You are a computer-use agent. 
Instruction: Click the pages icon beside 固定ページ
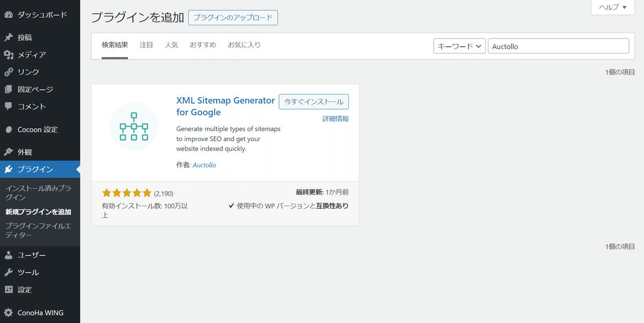(x=9, y=89)
